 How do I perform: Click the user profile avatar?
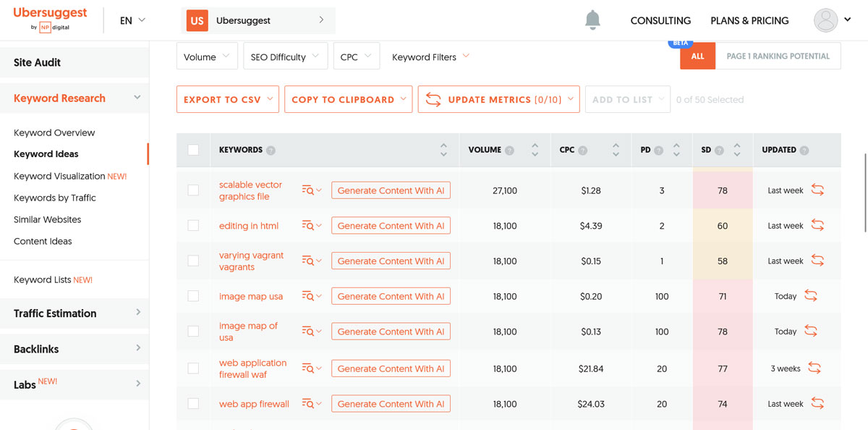[825, 20]
